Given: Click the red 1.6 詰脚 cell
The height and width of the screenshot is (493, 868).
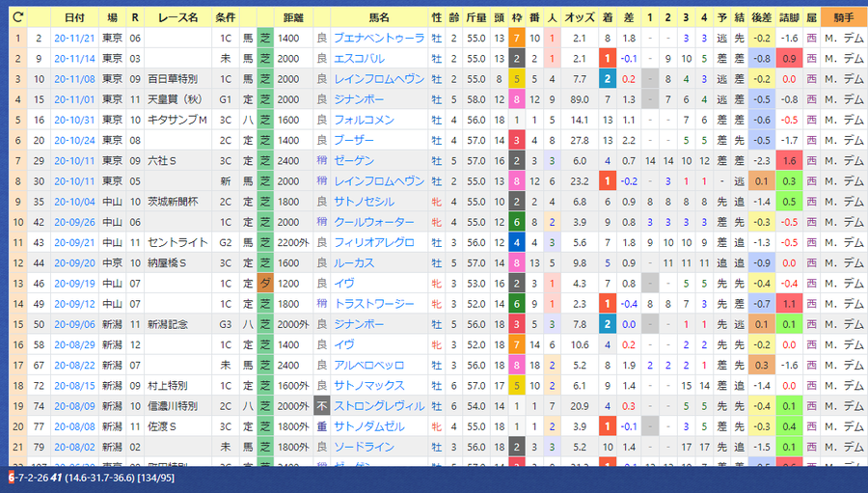Looking at the screenshot, I should coord(789,161).
